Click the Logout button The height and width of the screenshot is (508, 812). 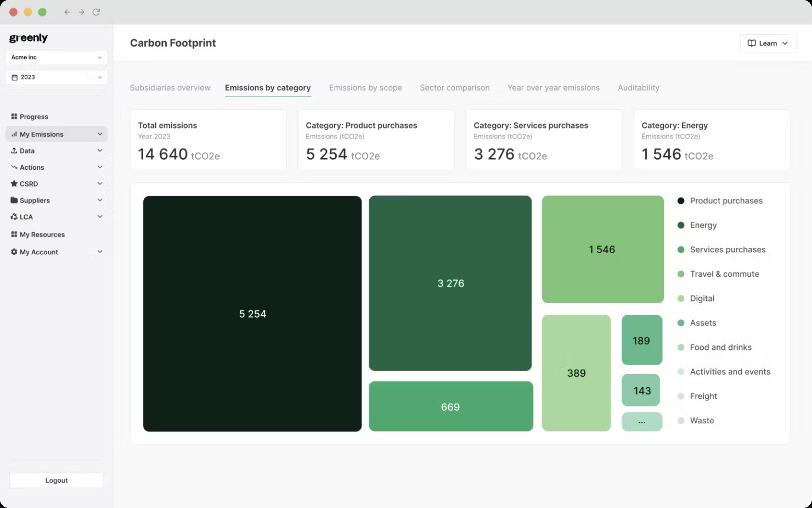click(x=56, y=479)
